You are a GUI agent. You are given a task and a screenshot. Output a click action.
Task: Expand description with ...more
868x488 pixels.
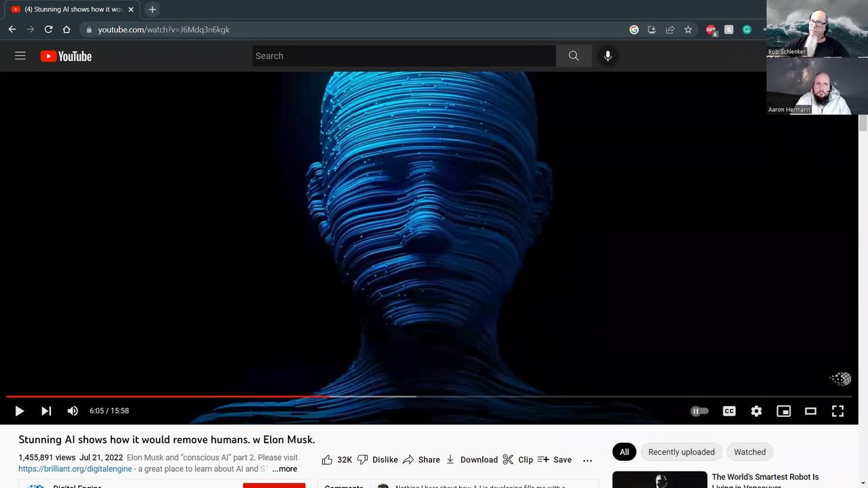pyautogui.click(x=285, y=469)
